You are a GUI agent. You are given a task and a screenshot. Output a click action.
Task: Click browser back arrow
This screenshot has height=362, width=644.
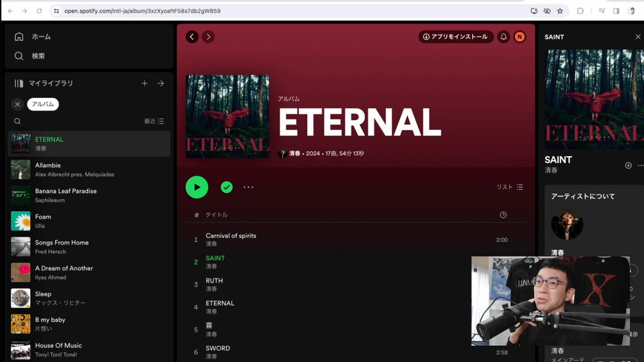point(10,11)
